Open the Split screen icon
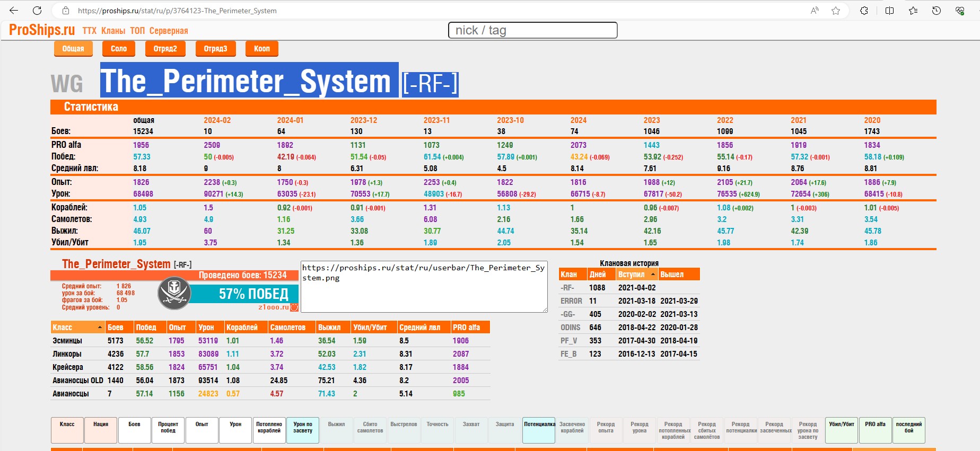980x451 pixels. (890, 10)
